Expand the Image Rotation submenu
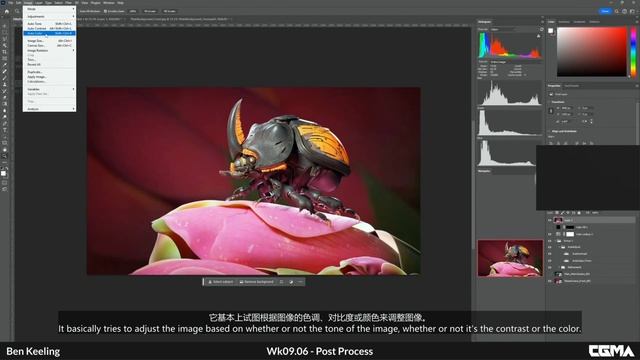The image size is (640, 360). 49,50
